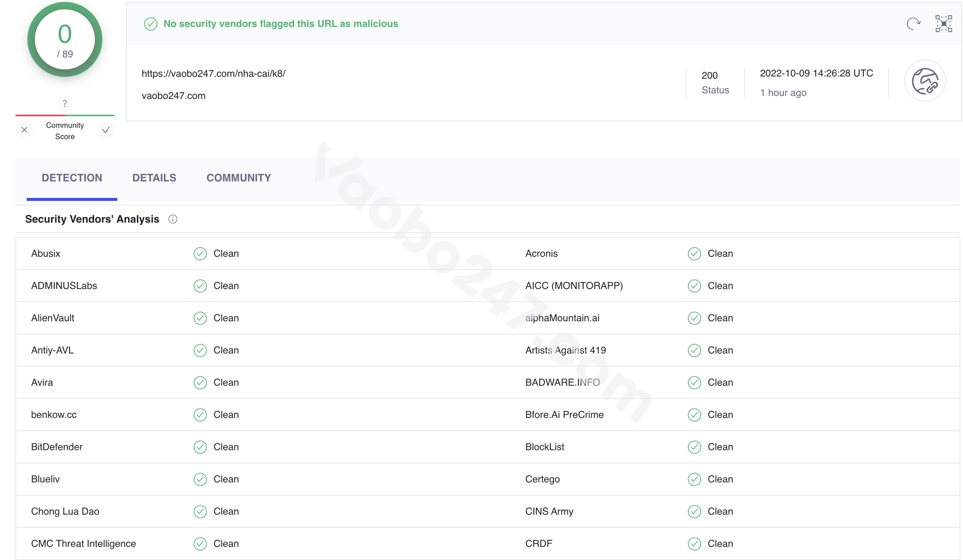This screenshot has height=560, width=963.
Task: Switch to the DETECTION tab
Action: point(72,178)
